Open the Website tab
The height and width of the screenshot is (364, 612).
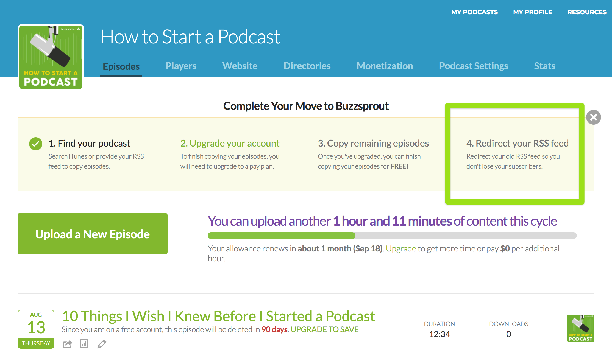[240, 66]
